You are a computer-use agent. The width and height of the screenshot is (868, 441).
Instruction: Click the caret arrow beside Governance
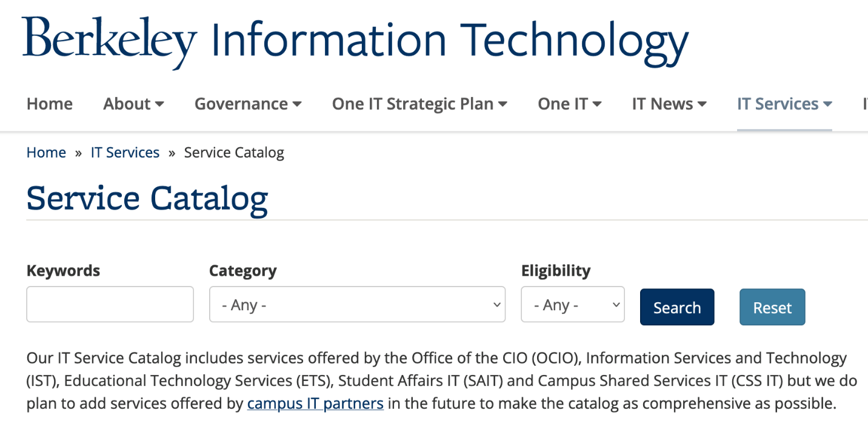pyautogui.click(x=297, y=104)
